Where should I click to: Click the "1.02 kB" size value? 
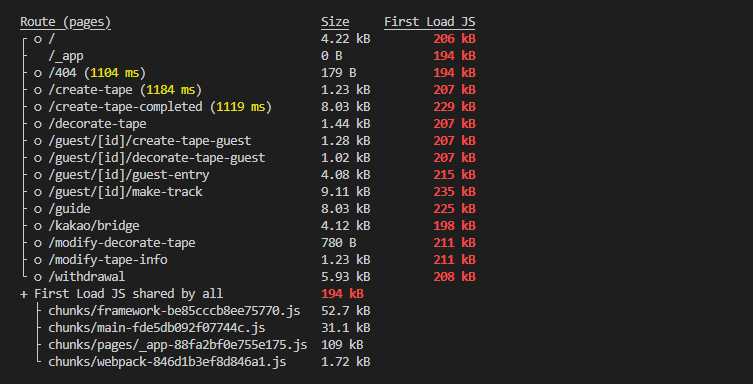click(346, 158)
